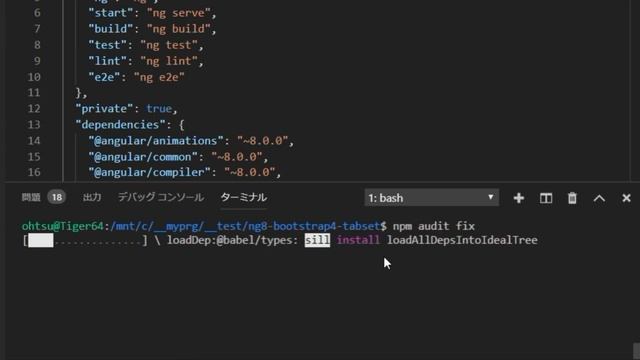
Task: Click the "e2e" key on line 10
Action: [x=104, y=77]
